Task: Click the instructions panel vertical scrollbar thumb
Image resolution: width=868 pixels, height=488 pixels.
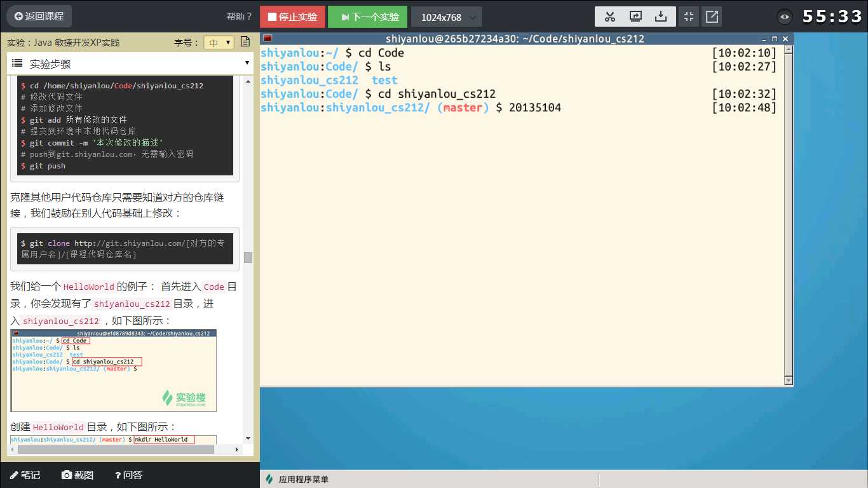Action: (x=248, y=257)
